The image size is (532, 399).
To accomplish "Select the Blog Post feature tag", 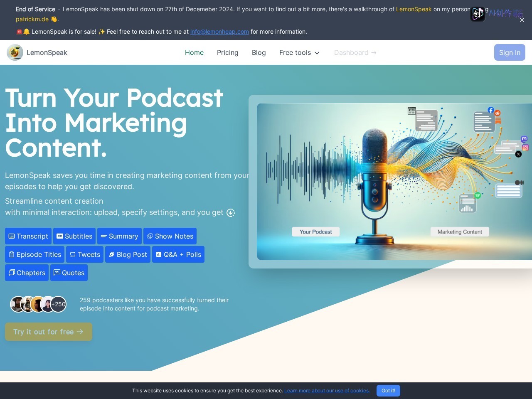I will pyautogui.click(x=128, y=254).
